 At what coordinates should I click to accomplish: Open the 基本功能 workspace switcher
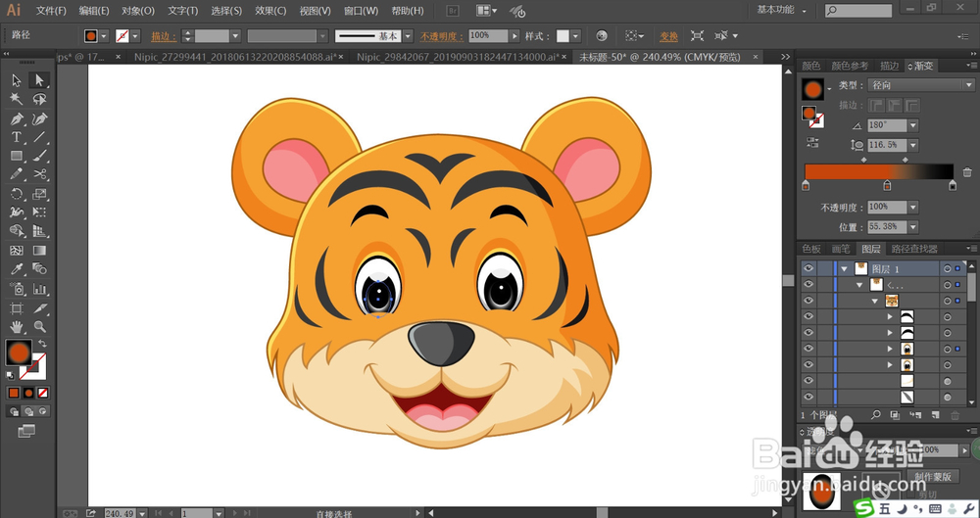tap(782, 10)
